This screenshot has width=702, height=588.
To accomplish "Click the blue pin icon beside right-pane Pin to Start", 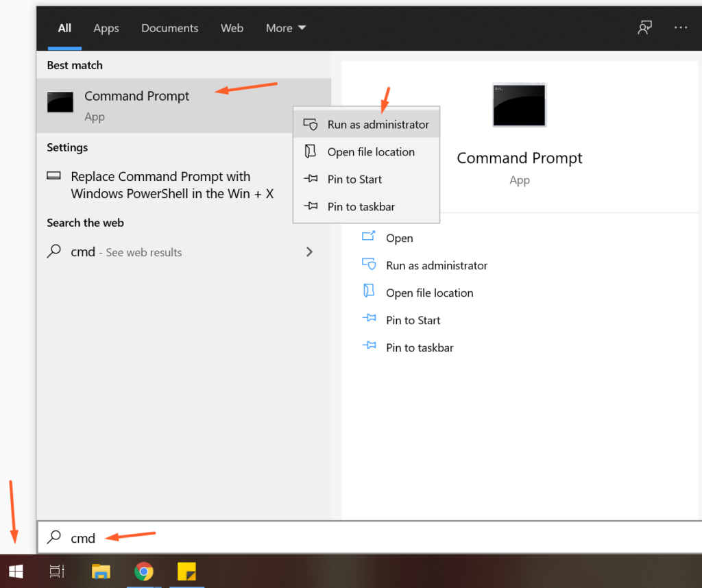I will coord(369,318).
